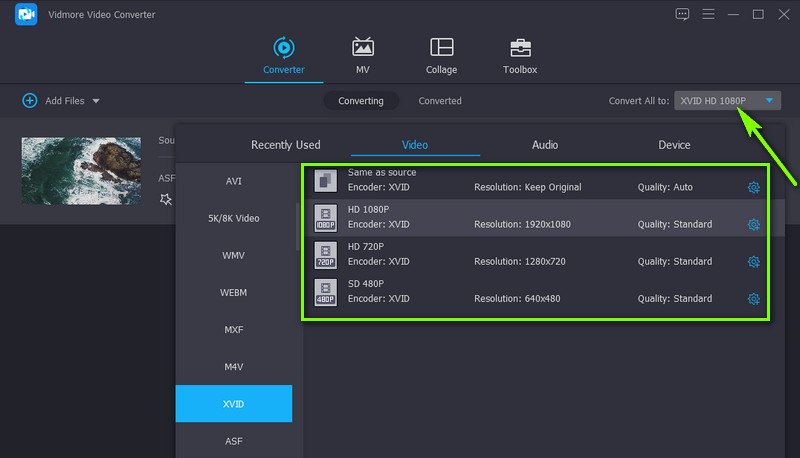This screenshot has width=800, height=458.
Task: Open settings gear for HD 720P preset
Action: click(x=753, y=262)
